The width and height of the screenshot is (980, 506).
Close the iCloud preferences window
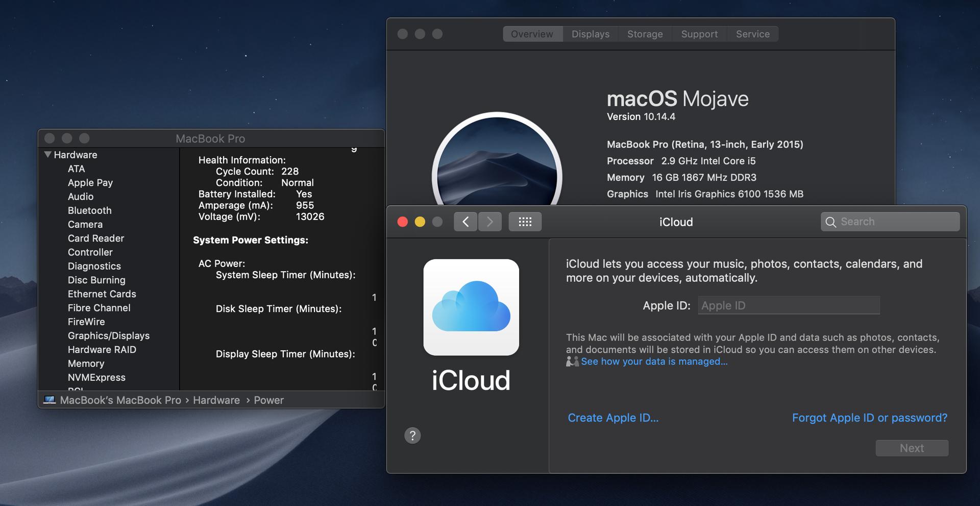403,222
